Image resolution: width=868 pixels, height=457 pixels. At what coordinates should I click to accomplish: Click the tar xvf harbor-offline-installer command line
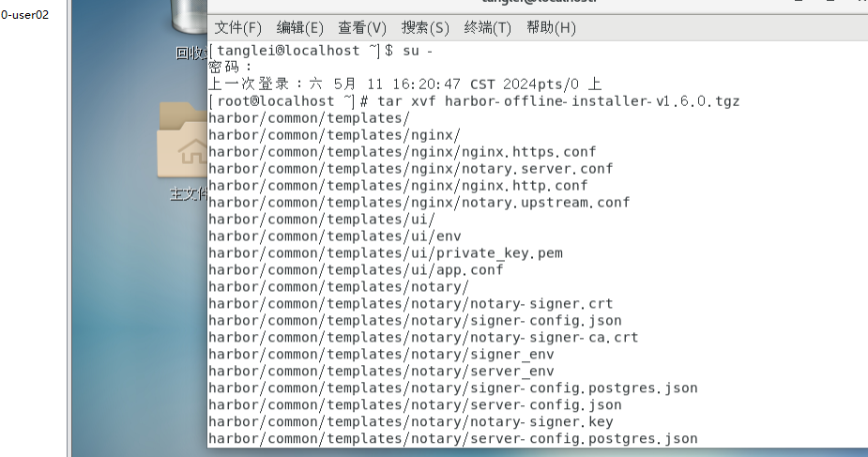click(x=474, y=100)
